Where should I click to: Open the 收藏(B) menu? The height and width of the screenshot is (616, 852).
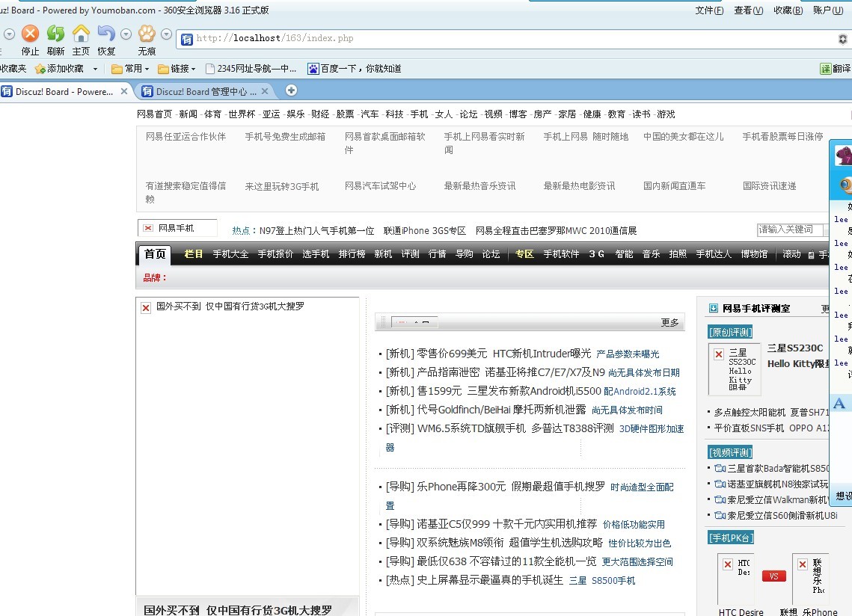click(788, 10)
